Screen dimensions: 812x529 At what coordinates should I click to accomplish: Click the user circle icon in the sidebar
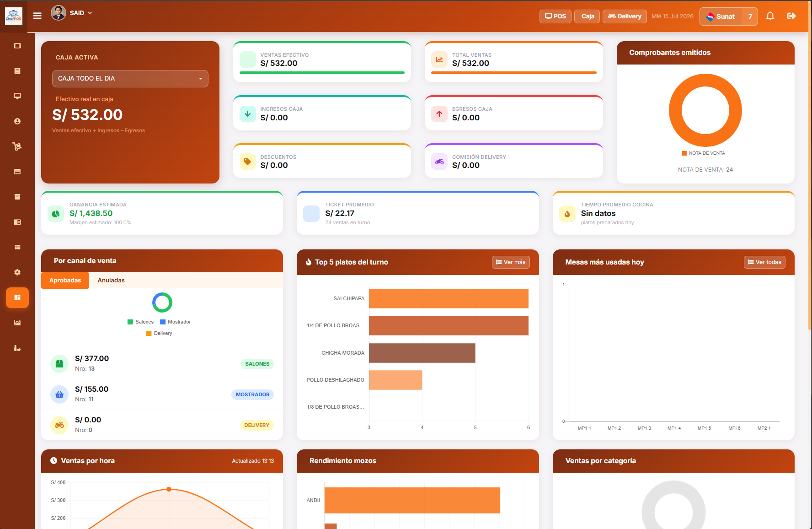tap(17, 121)
